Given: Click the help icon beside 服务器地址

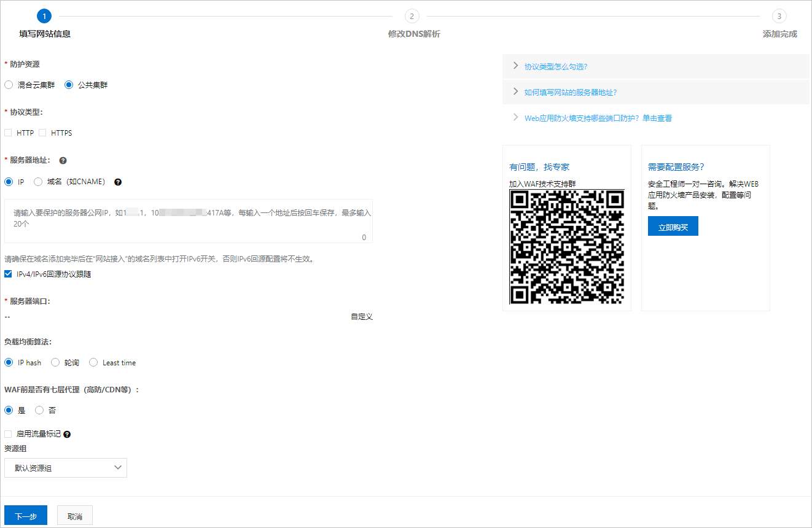Looking at the screenshot, I should (x=63, y=161).
